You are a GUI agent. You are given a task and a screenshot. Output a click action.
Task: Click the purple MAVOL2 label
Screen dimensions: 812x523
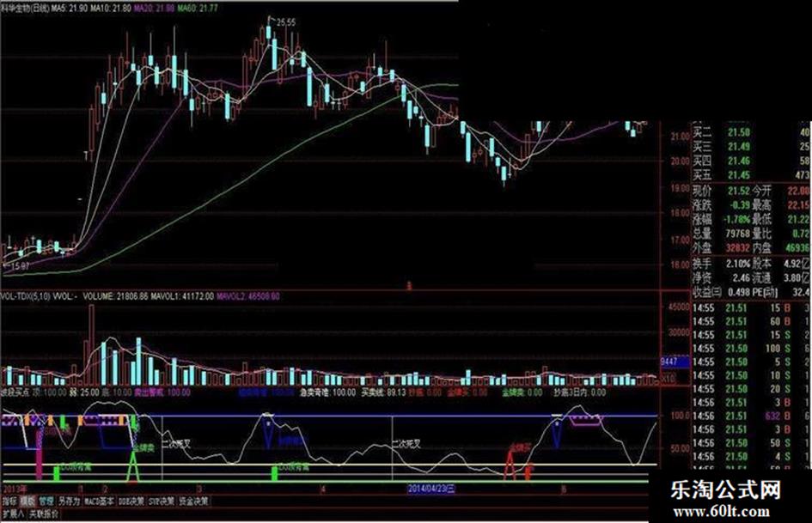tap(248, 297)
